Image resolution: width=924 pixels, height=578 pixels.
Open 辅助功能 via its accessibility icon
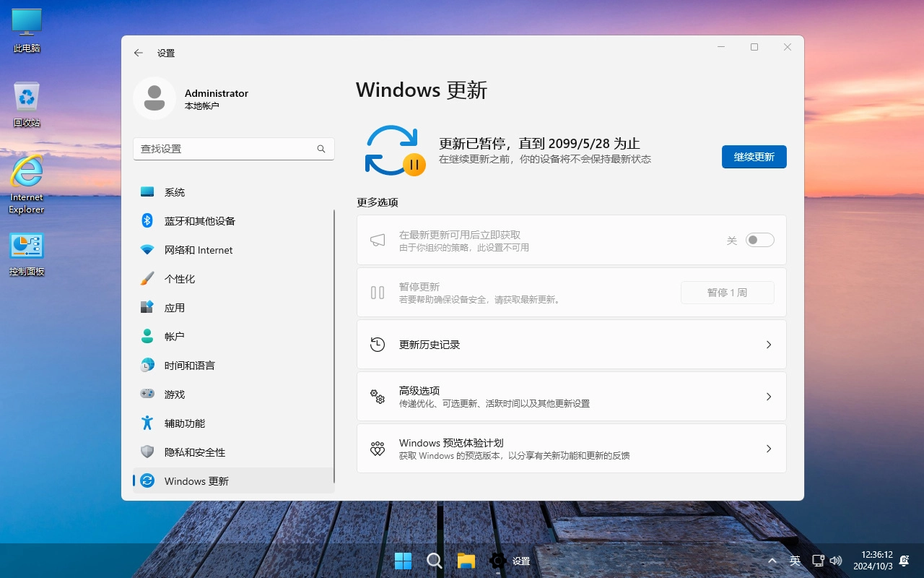(x=147, y=423)
